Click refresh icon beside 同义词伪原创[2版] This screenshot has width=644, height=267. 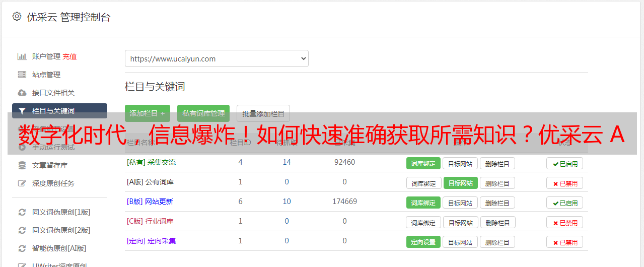[22, 230]
